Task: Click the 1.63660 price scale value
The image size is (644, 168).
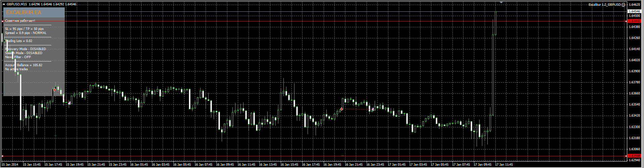Action: pyautogui.click(x=634, y=93)
